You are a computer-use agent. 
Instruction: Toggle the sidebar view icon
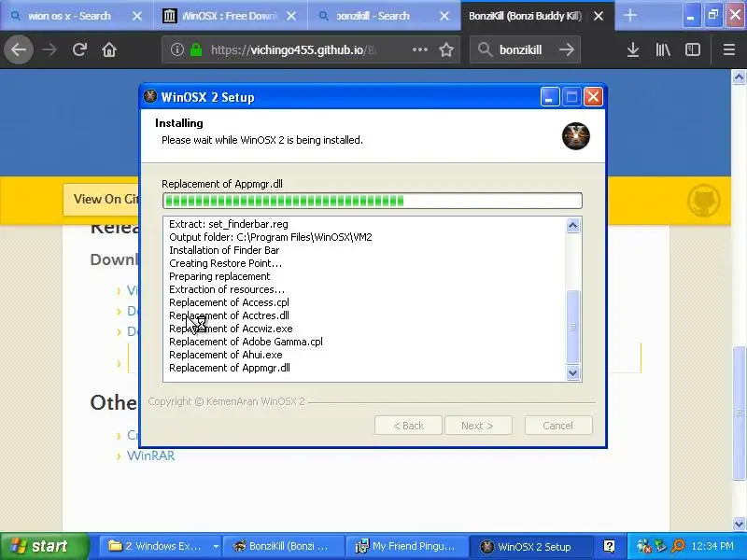click(x=693, y=49)
